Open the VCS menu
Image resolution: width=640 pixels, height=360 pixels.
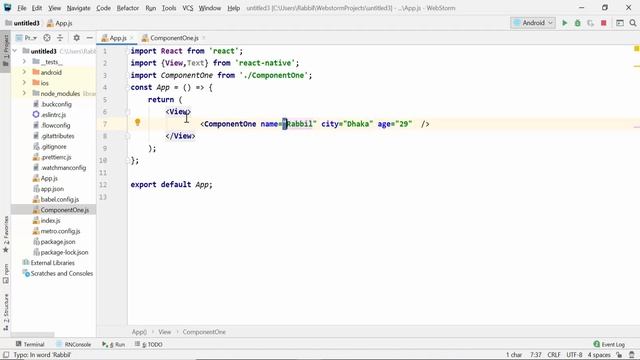(188, 8)
